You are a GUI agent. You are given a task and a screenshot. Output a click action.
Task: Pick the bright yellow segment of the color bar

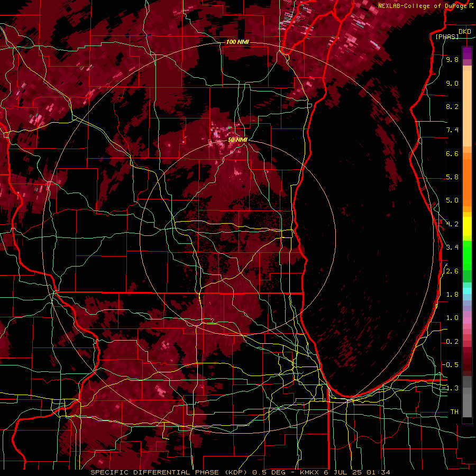(x=467, y=226)
